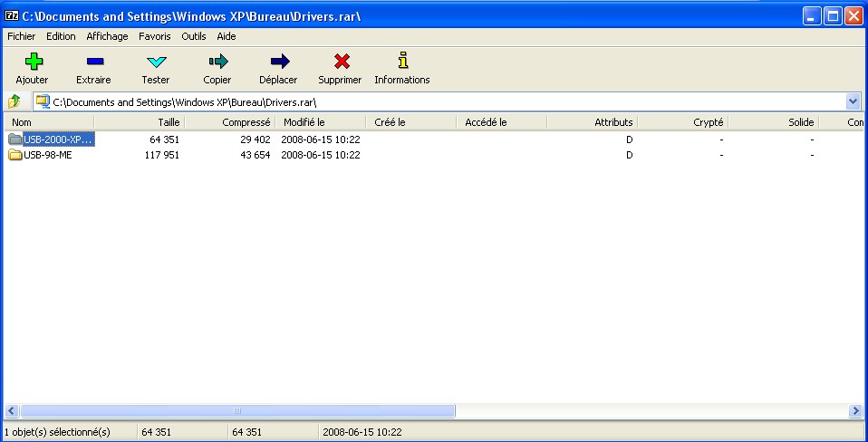The height and width of the screenshot is (442, 868).
Task: Sort by the Taille column header
Action: [140, 122]
